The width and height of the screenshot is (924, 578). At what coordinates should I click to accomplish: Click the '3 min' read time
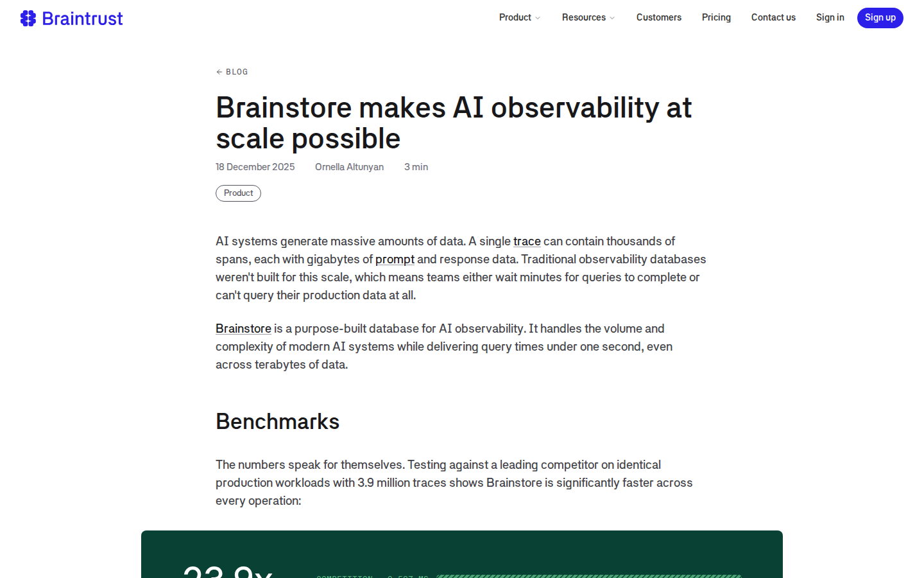416,167
